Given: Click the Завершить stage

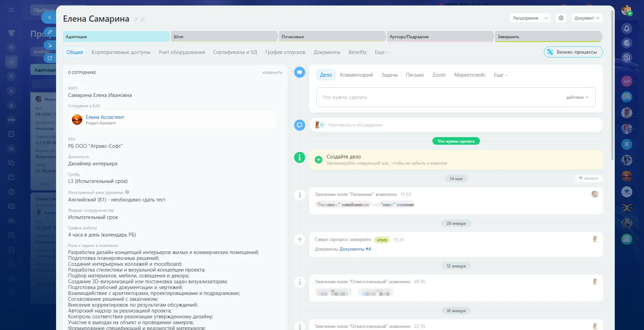Looking at the screenshot, I should coord(548,36).
